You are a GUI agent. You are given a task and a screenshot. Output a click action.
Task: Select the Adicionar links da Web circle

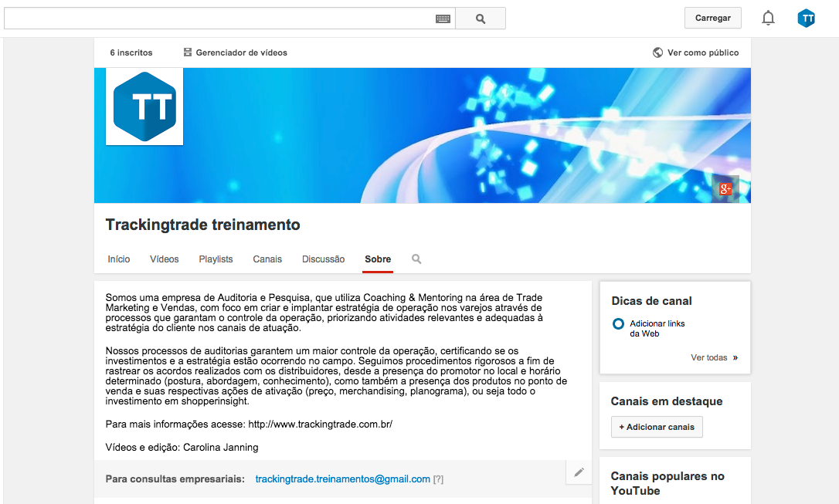point(618,324)
